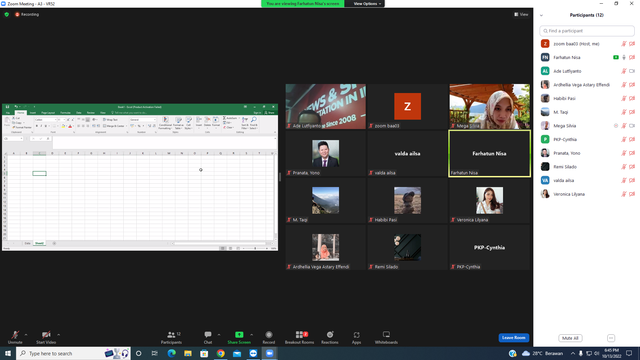Screen dimensions: 640x360
Task: Click the zoom baa03 video tile
Action: coord(407,107)
